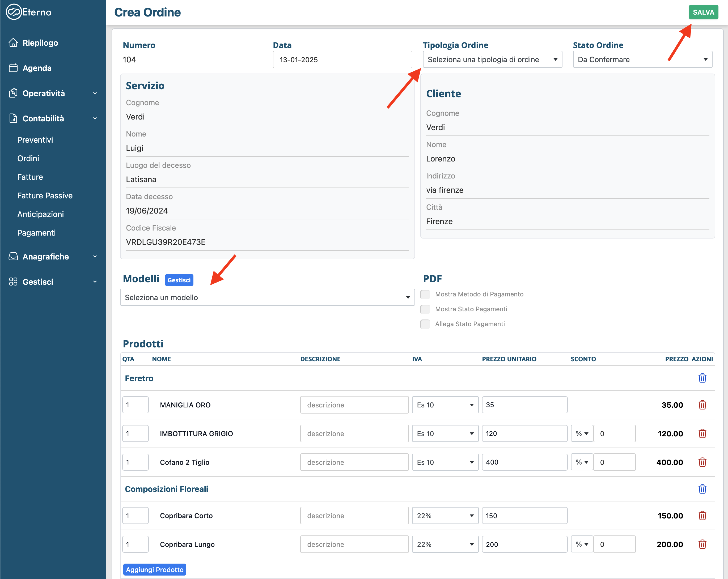Enable Mostra Metodo di Pagamento checkbox

coord(425,294)
